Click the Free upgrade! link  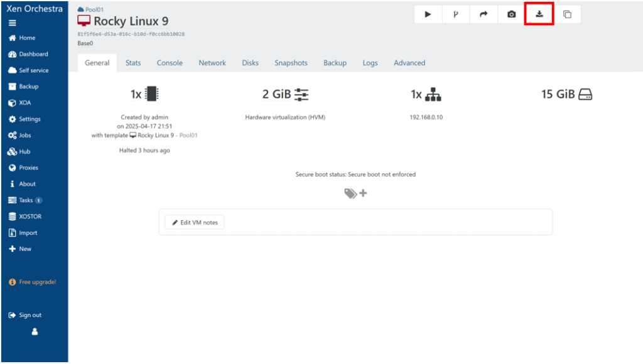click(x=37, y=282)
